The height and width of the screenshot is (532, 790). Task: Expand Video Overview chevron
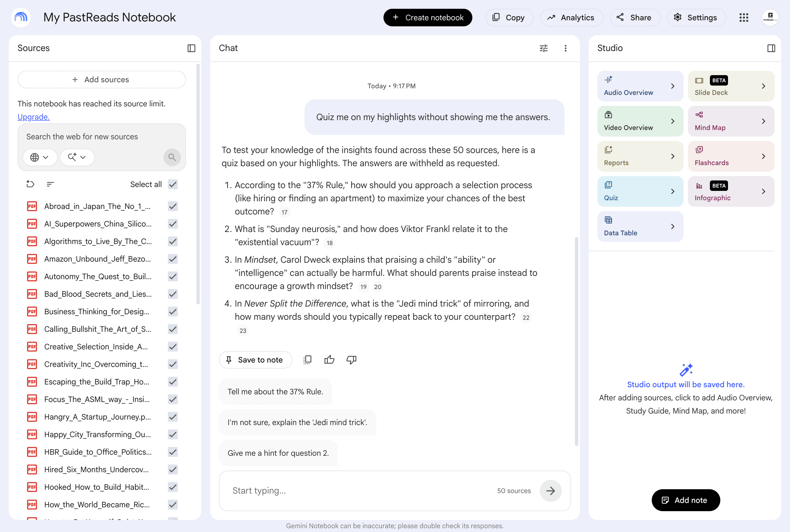click(x=673, y=121)
